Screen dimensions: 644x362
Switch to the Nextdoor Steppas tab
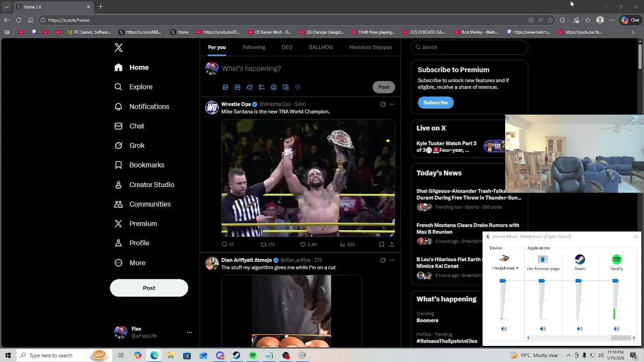371,47
